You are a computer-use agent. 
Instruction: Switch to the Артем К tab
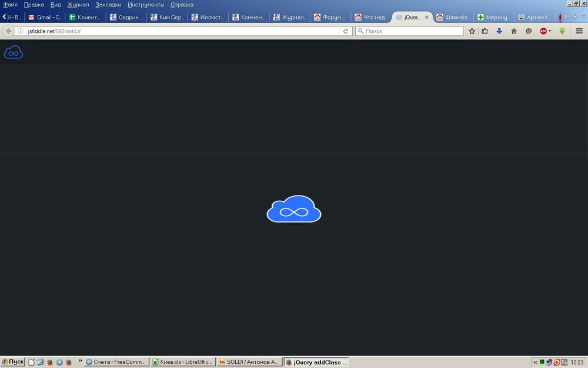click(534, 17)
